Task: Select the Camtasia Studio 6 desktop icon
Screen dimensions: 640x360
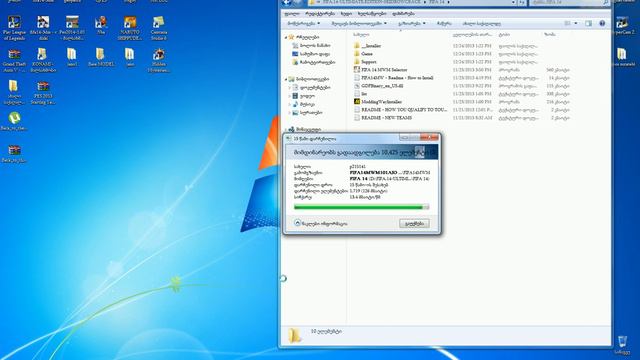Action: (x=158, y=28)
